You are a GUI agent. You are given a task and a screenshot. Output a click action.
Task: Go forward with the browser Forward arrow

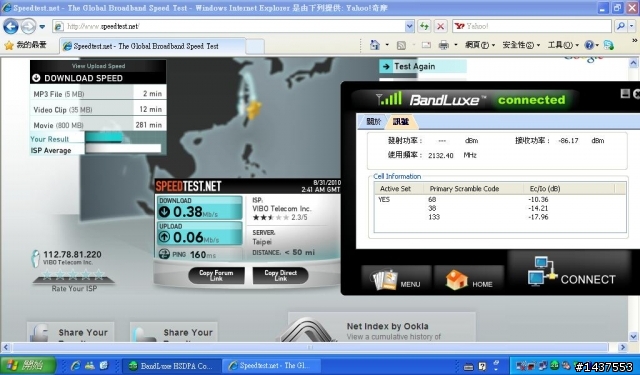(x=28, y=27)
